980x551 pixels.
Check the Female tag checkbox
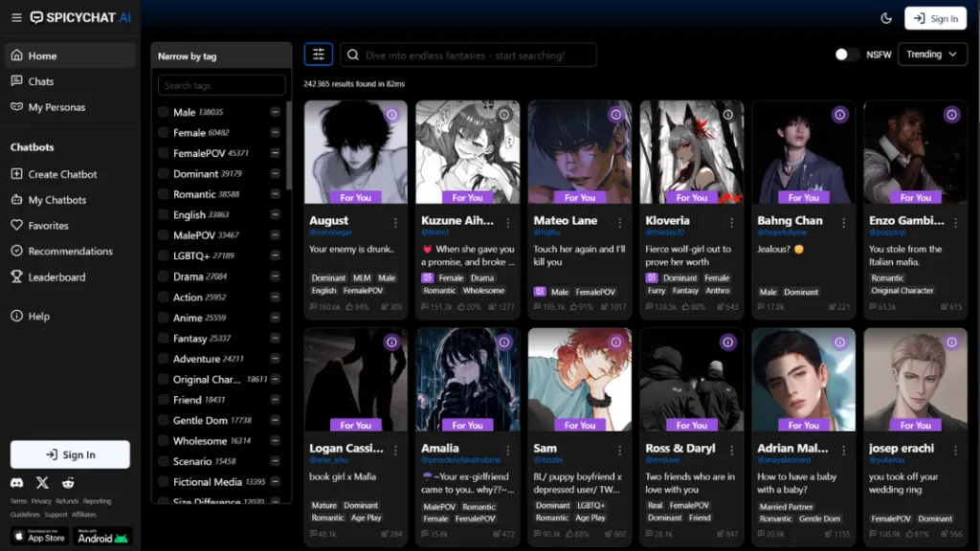coord(164,133)
